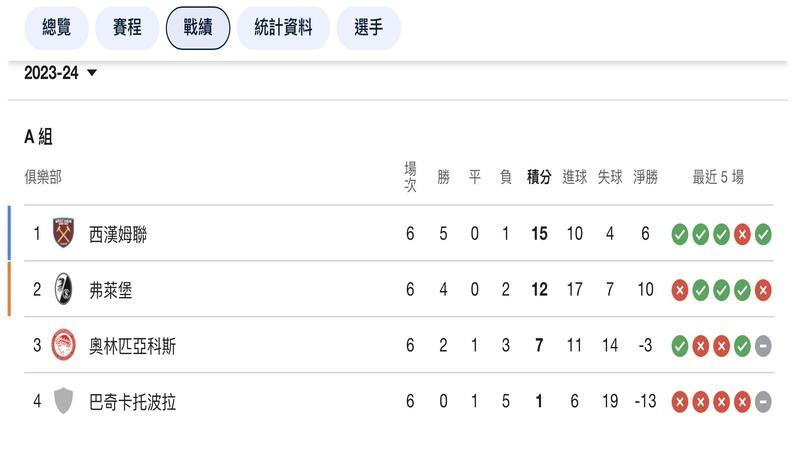Switch to the 賽程 tab
The height and width of the screenshot is (450, 800).
click(127, 28)
